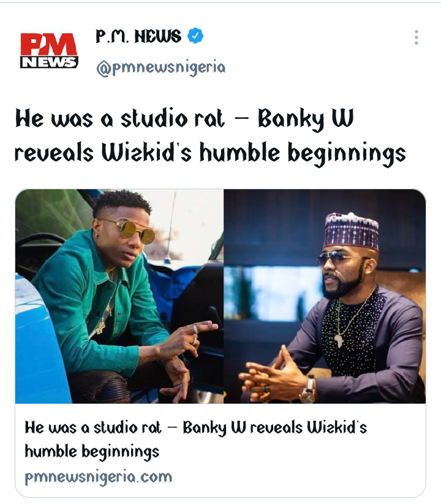441x504 pixels.
Task: Click "Wizkid's" in the tweet text
Action: pyautogui.click(x=146, y=152)
